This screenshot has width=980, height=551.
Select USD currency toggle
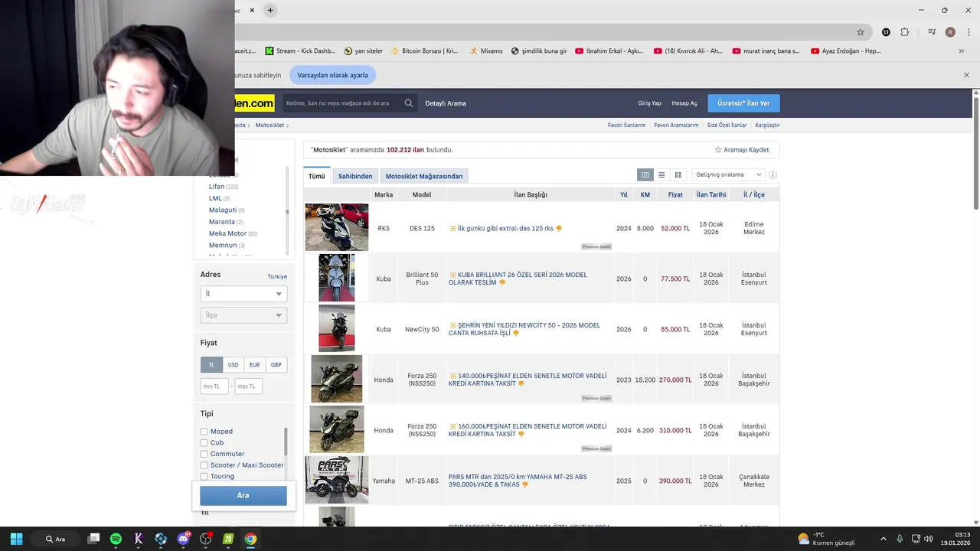click(x=233, y=365)
